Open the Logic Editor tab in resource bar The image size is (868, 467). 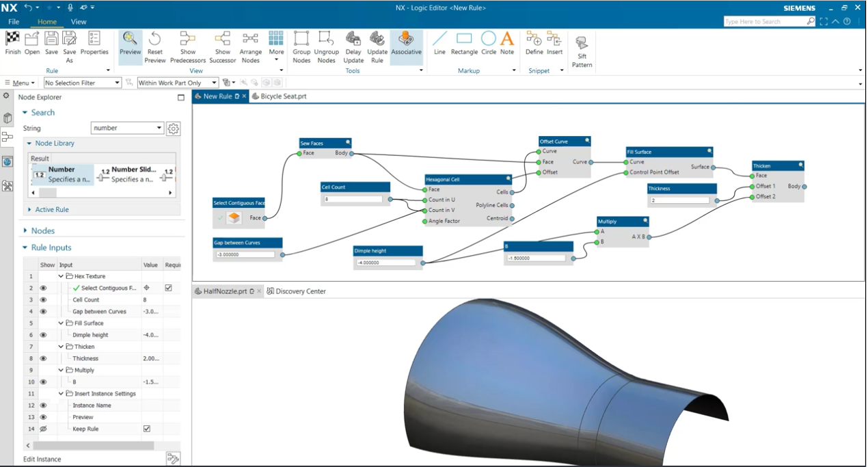(x=8, y=137)
